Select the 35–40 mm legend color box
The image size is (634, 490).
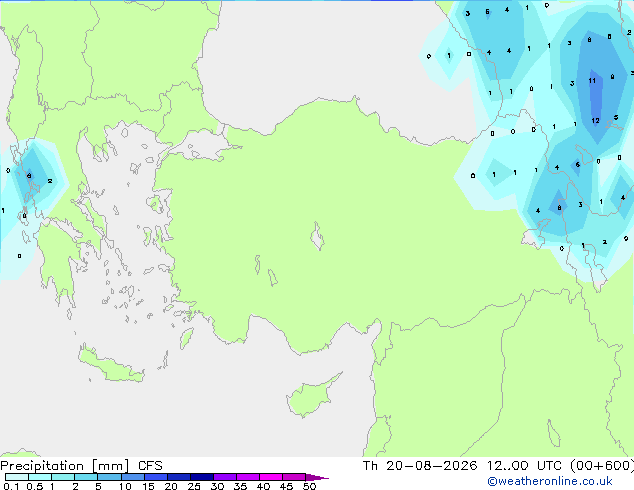[247, 477]
